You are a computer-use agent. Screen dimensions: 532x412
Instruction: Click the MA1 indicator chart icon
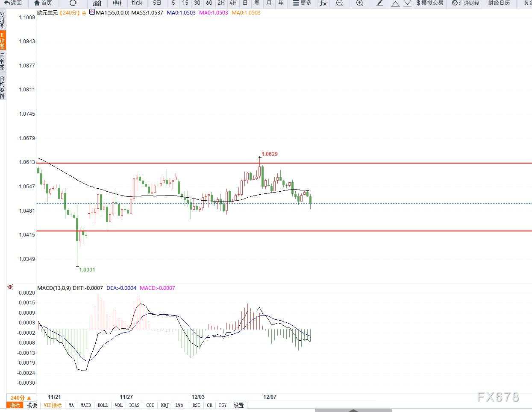[92, 12]
